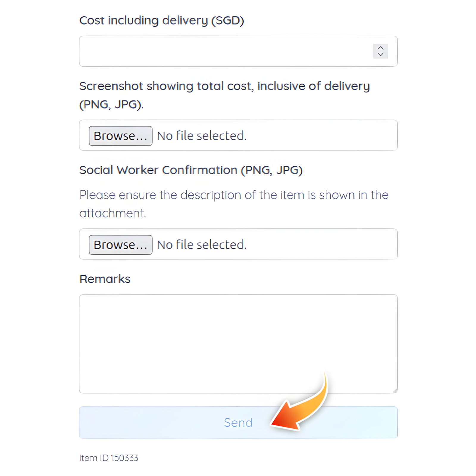
Task: Click the 'Cost including delivery (SGD)' label
Action: pos(162,21)
